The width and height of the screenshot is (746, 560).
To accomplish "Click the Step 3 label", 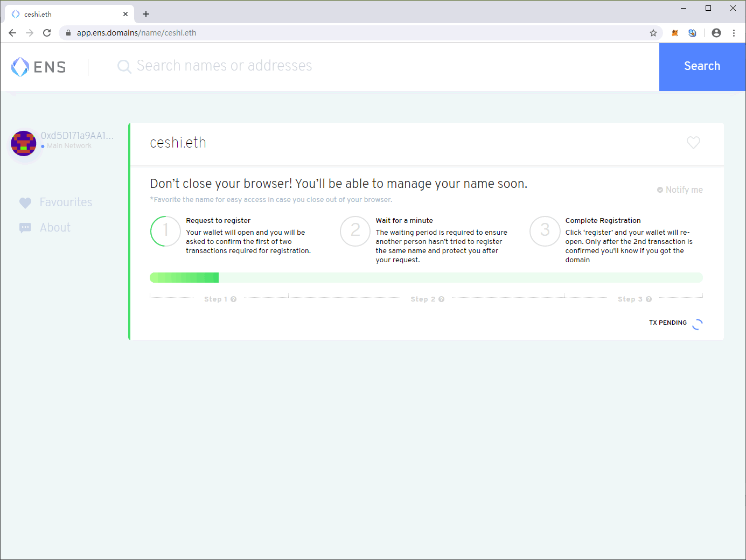I will tap(630, 299).
